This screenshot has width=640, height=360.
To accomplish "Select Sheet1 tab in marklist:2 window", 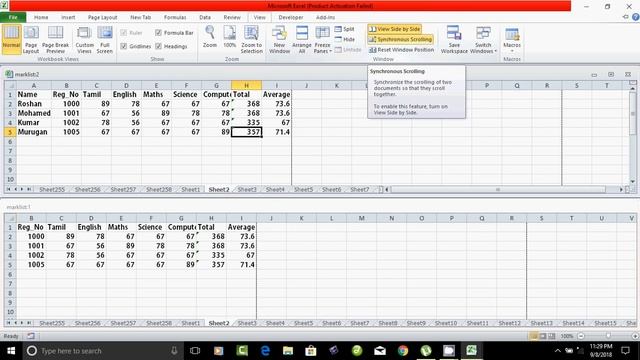I will (190, 189).
